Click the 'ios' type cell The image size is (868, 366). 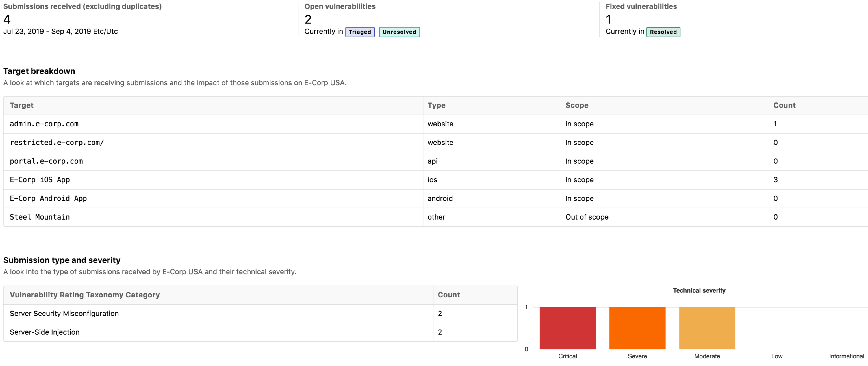[492, 180]
